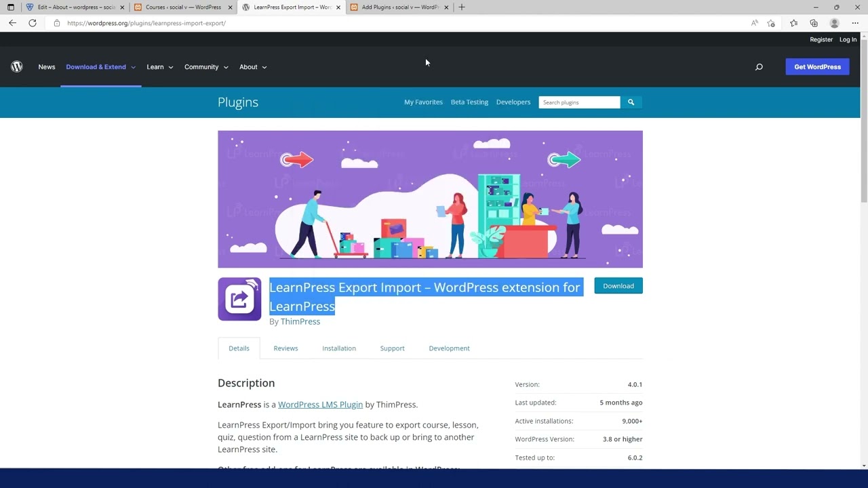868x488 pixels.
Task: Open browser collections icon
Action: (814, 23)
